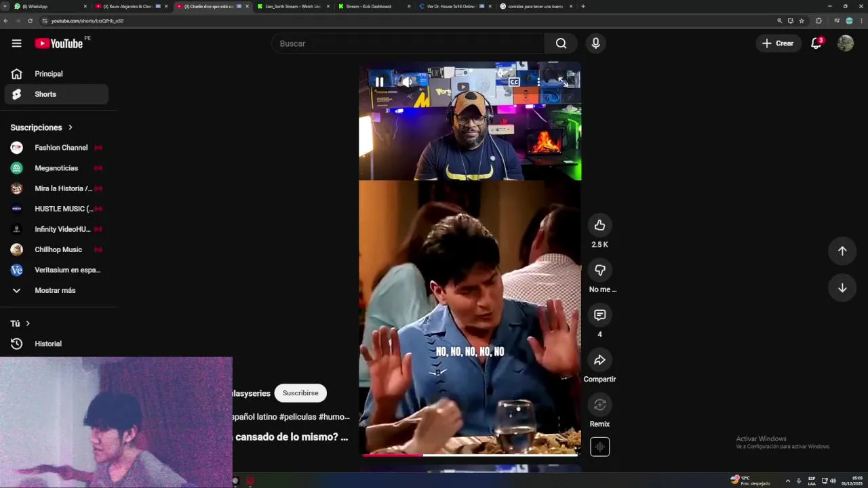
Task: Go to next Short with down arrow
Action: tap(842, 288)
